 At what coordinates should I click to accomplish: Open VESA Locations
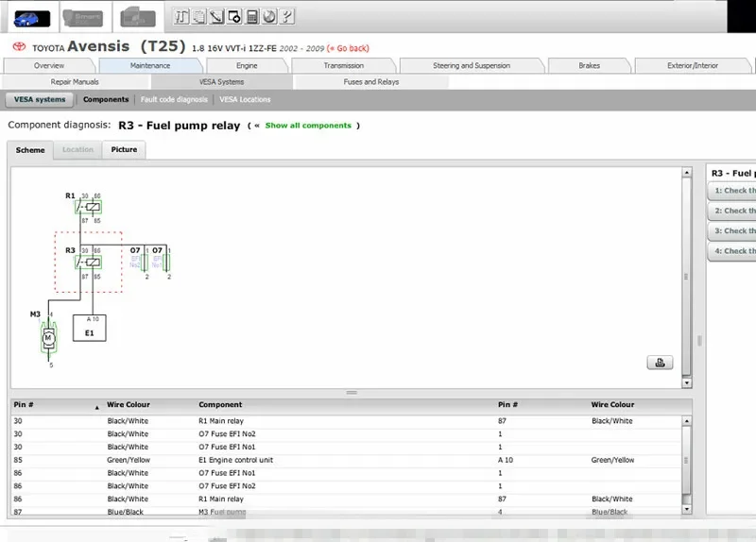pyautogui.click(x=245, y=99)
